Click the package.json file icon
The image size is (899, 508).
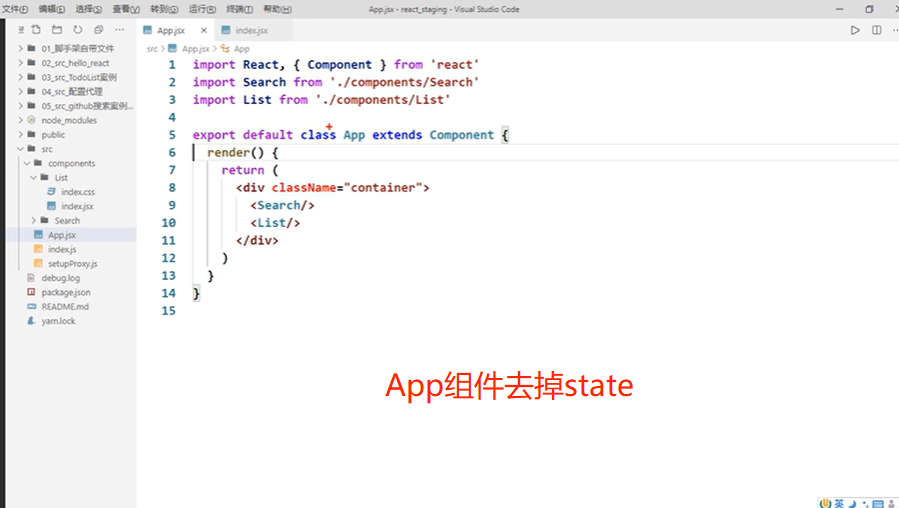tap(32, 292)
